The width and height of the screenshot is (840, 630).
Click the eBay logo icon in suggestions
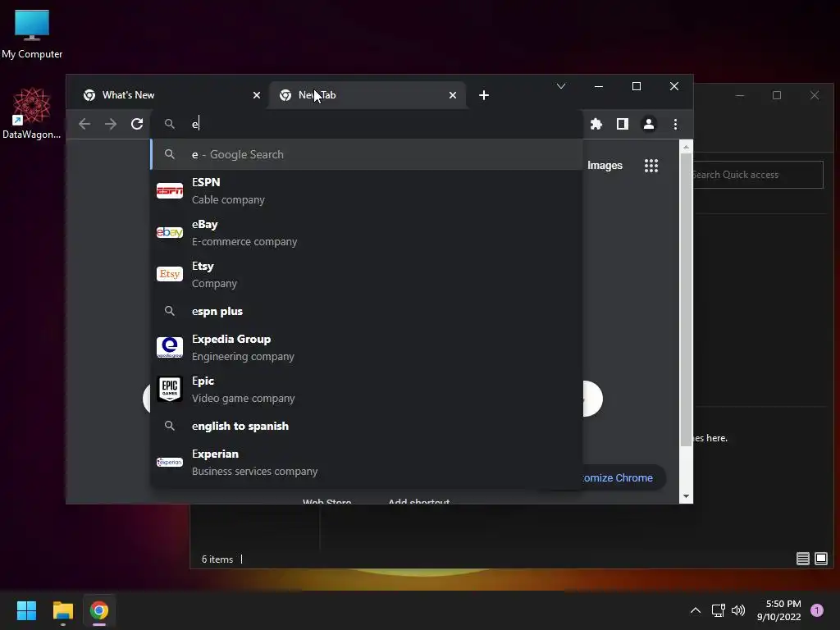pos(170,232)
